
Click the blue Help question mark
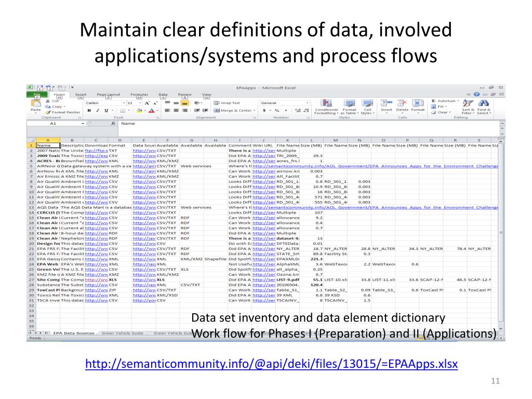point(477,95)
